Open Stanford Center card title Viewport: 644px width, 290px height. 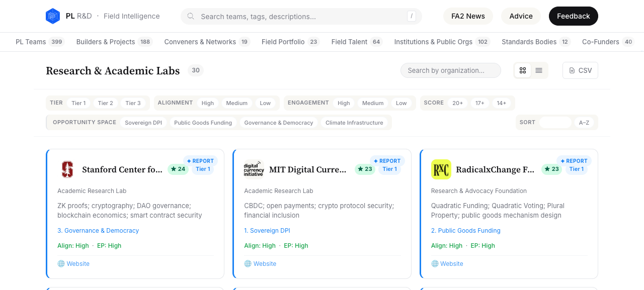click(x=122, y=169)
